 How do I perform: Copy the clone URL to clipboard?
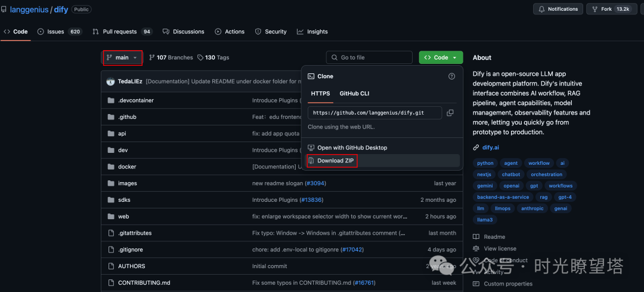click(x=450, y=113)
